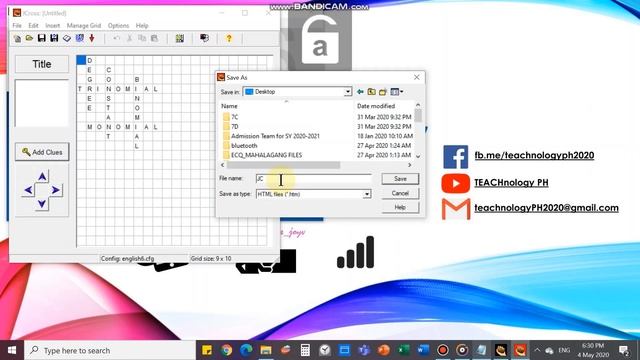
Task: Select the ECQ_MAHALAGANG FILES folder
Action: pos(263,155)
